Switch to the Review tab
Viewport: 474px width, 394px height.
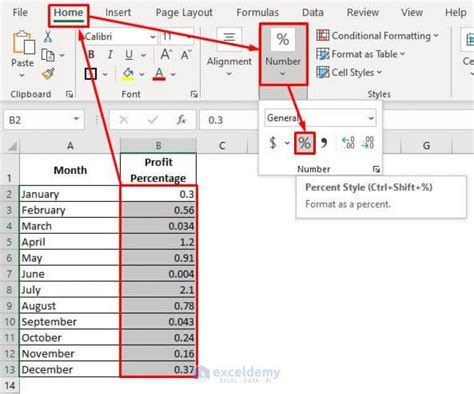pos(363,13)
